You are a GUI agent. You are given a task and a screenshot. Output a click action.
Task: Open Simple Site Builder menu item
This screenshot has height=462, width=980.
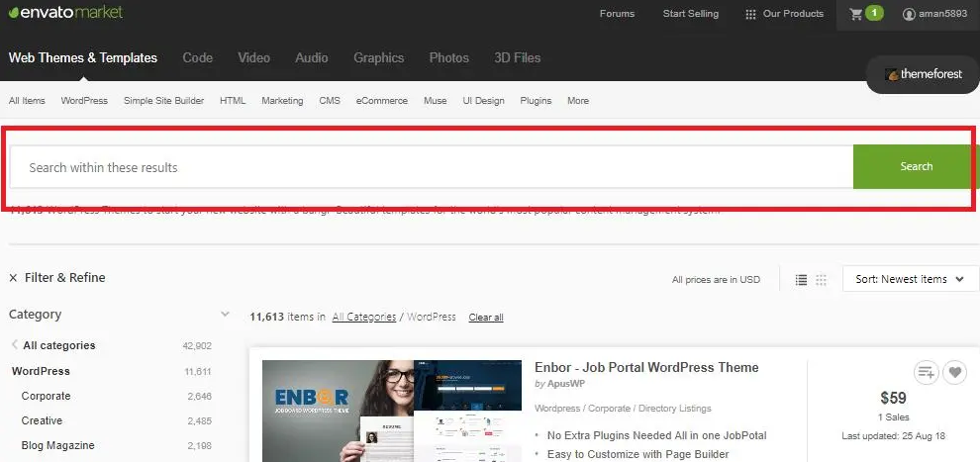point(163,101)
